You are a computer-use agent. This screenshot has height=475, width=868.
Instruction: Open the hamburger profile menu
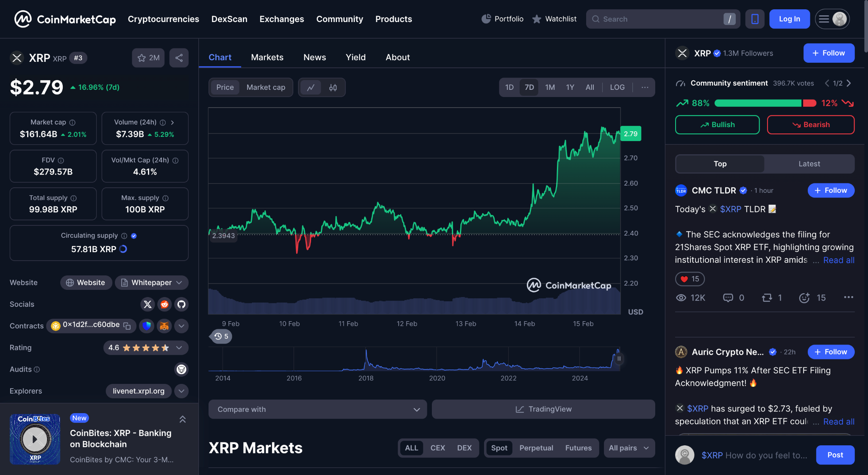click(x=832, y=19)
